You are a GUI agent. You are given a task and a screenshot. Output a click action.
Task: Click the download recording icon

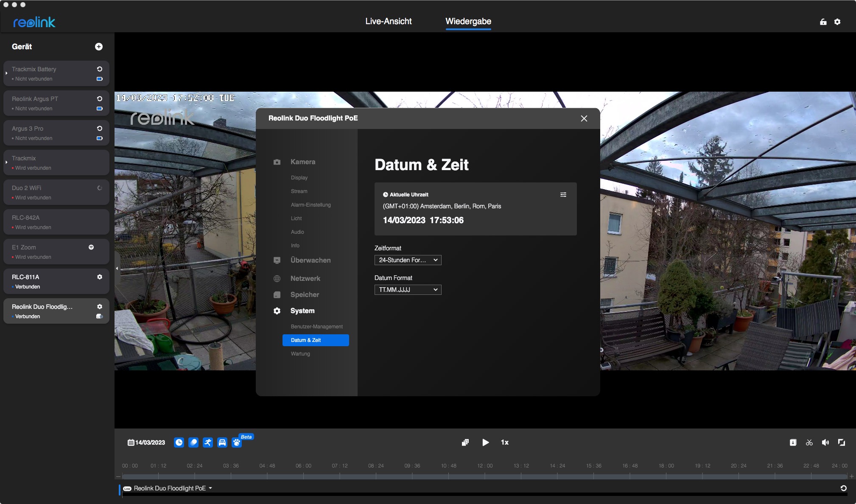[x=793, y=442]
